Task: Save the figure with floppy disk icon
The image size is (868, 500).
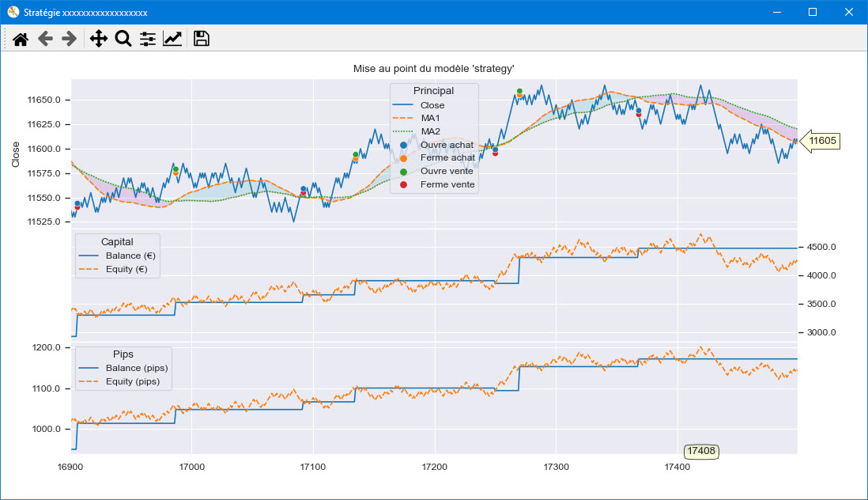Action: click(x=202, y=39)
